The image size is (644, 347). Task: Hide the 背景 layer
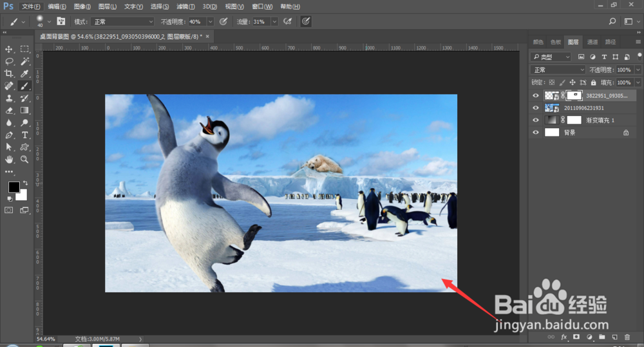pyautogui.click(x=536, y=133)
